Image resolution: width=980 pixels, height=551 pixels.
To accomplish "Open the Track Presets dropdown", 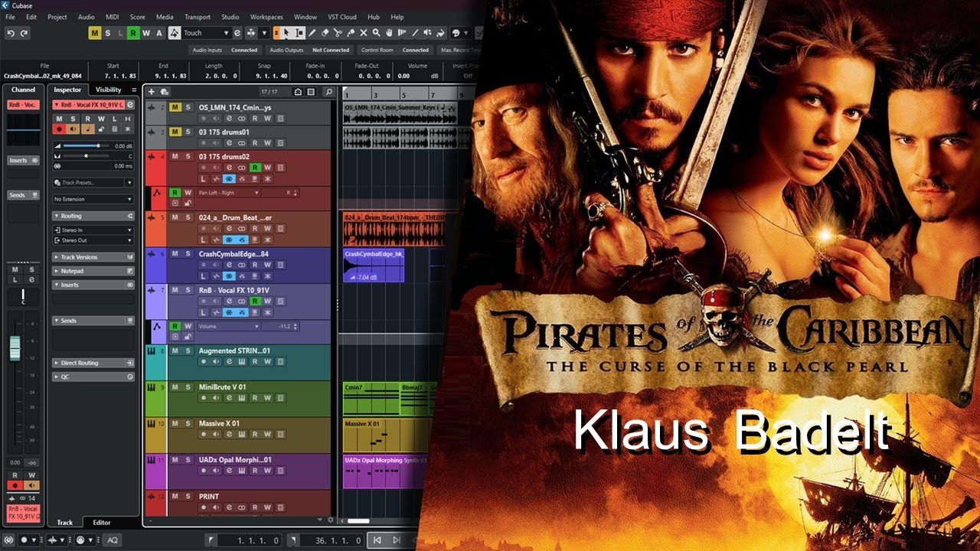I will [x=129, y=183].
